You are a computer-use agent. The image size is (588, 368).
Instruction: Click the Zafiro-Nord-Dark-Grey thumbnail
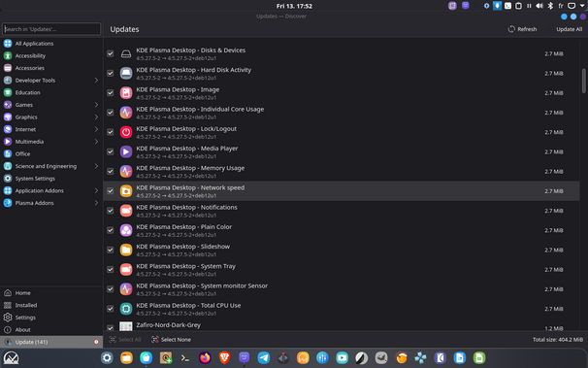click(126, 326)
